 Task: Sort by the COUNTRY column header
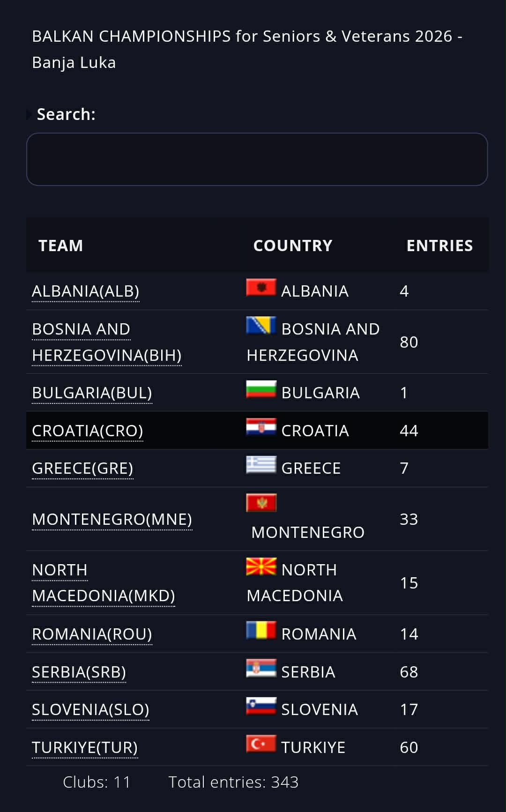pyautogui.click(x=293, y=246)
